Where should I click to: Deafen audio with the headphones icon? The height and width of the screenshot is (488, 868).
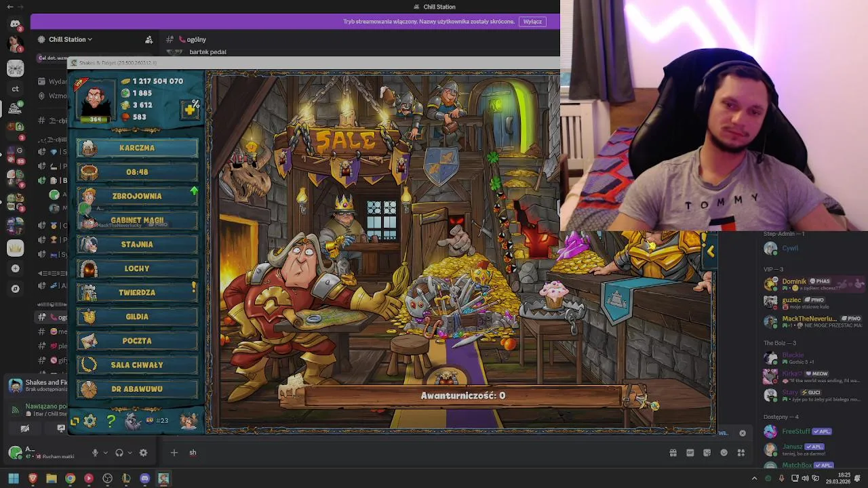point(119,453)
